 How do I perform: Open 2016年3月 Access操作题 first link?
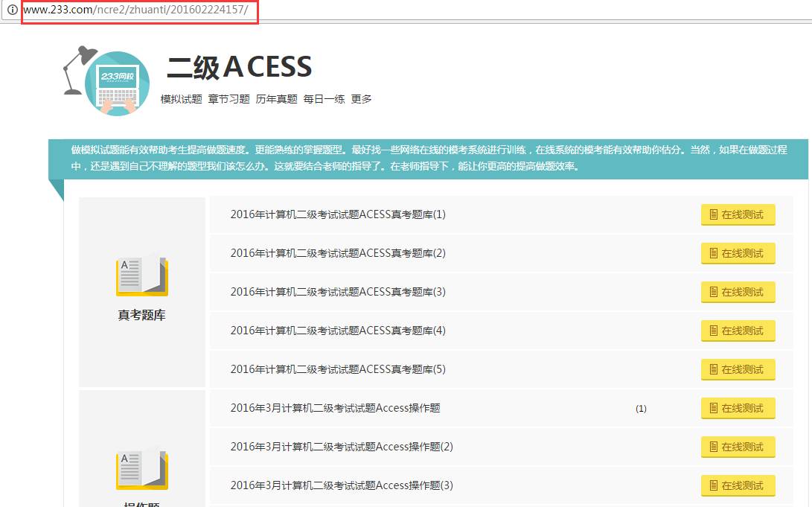pyautogui.click(x=335, y=408)
